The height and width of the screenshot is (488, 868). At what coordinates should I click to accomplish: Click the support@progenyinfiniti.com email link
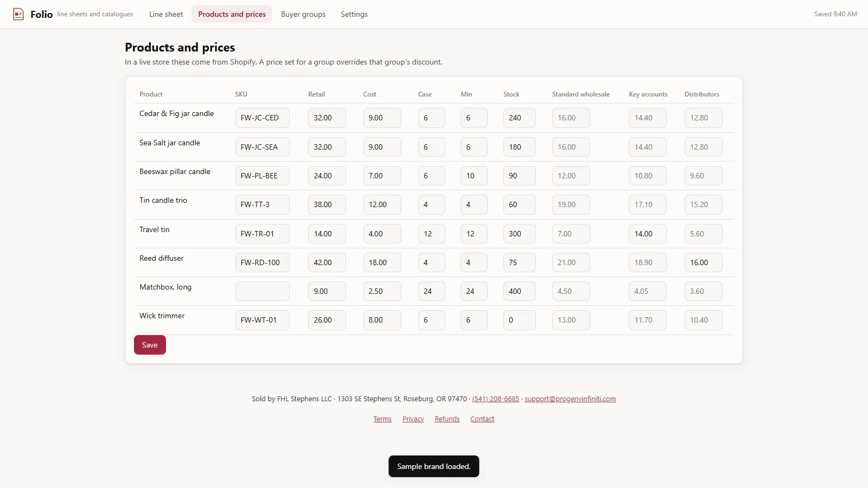coord(570,399)
